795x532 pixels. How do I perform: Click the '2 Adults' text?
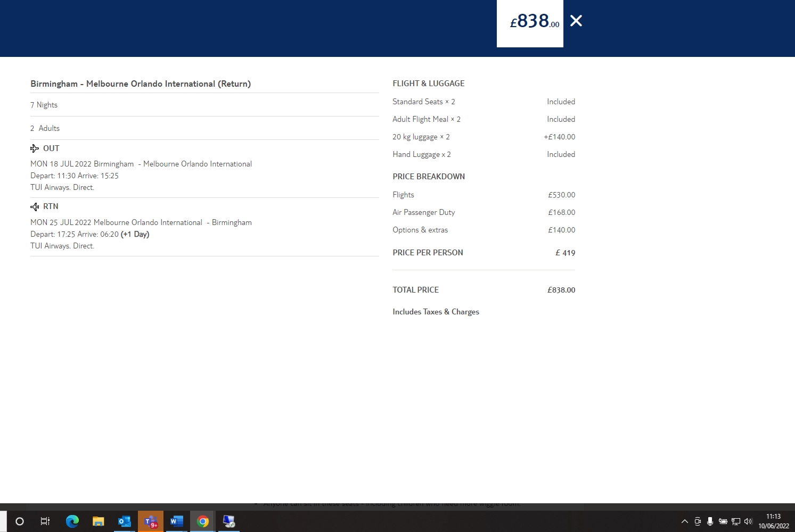pos(45,128)
